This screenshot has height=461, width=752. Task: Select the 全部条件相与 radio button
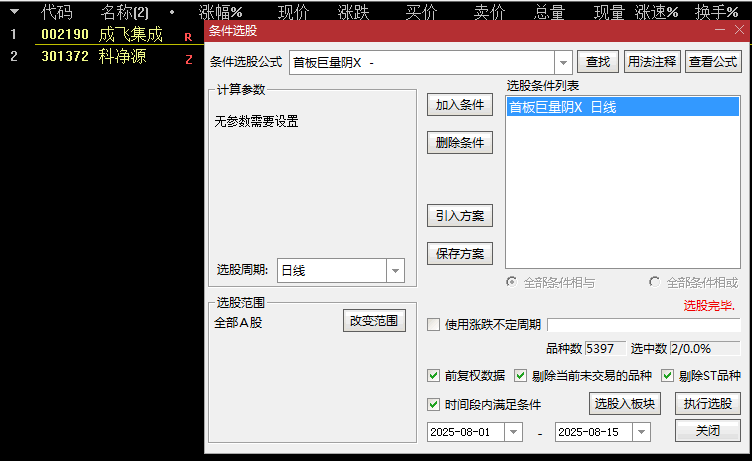(x=512, y=282)
